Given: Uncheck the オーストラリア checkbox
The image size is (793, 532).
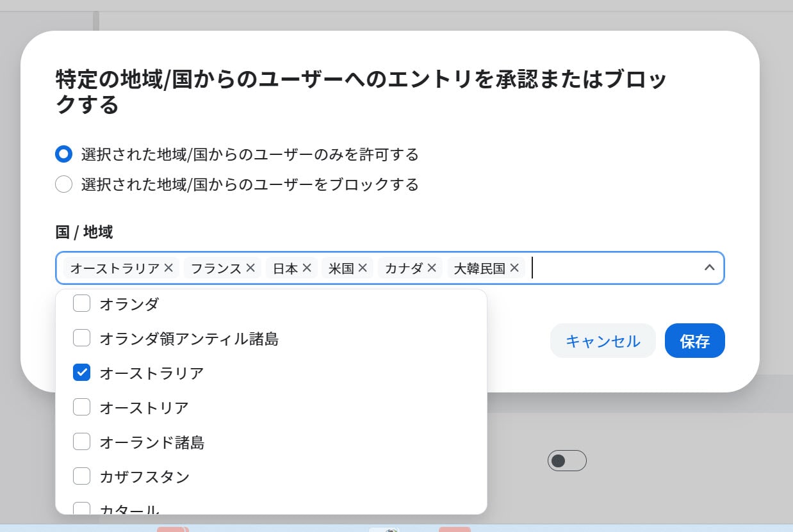Looking at the screenshot, I should pos(81,372).
